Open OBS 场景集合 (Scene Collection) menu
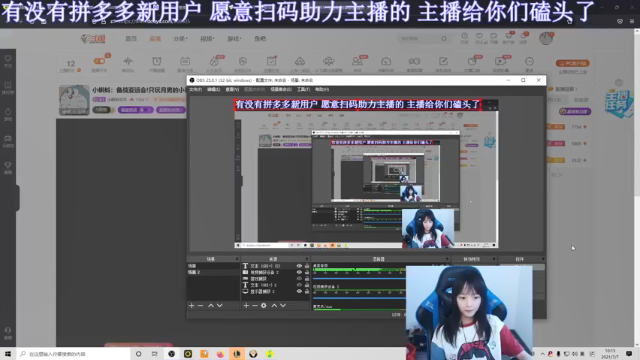This screenshot has width=640, height=360. point(281,89)
